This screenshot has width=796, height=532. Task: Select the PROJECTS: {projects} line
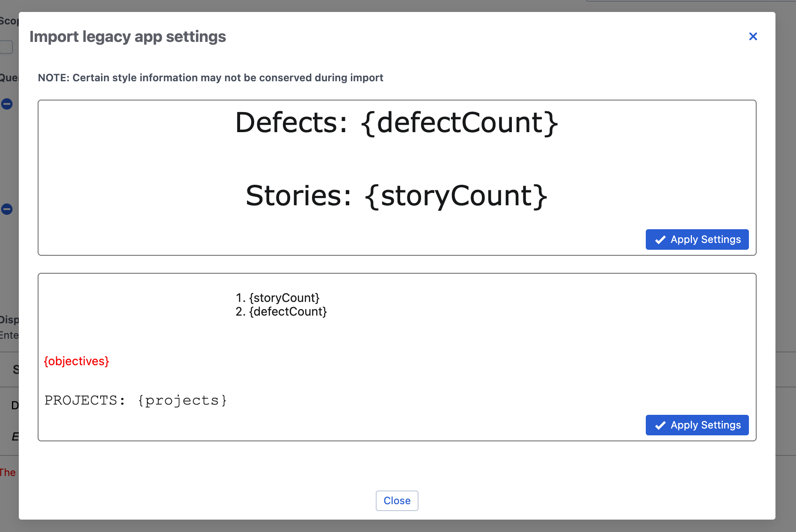point(136,400)
